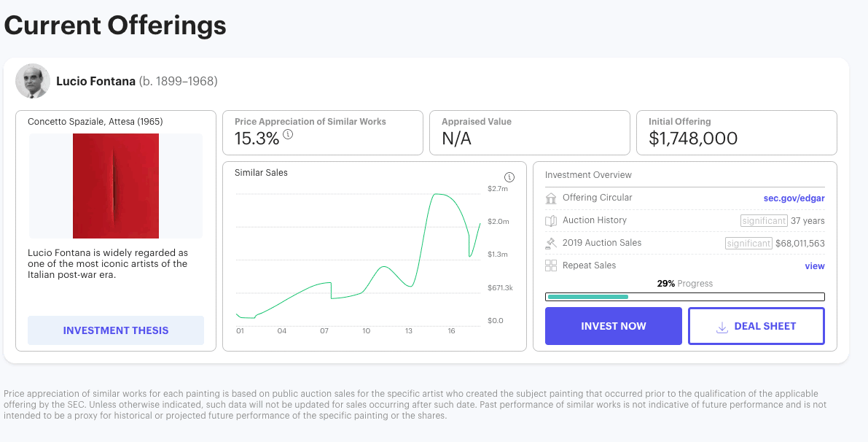The height and width of the screenshot is (442, 868).
Task: Click the Offering Circular label
Action: coord(598,197)
